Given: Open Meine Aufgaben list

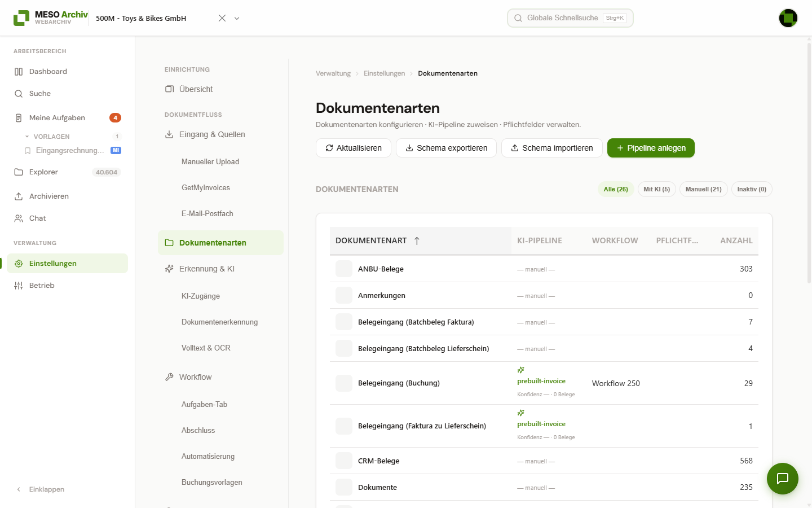Looking at the screenshot, I should (67, 118).
